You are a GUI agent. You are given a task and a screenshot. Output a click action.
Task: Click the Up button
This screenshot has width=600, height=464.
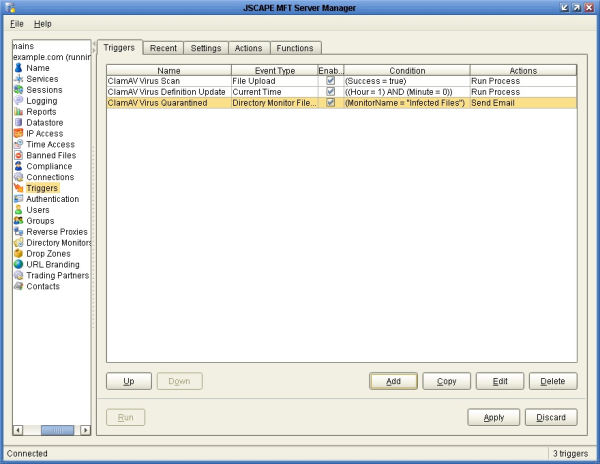[x=129, y=381]
